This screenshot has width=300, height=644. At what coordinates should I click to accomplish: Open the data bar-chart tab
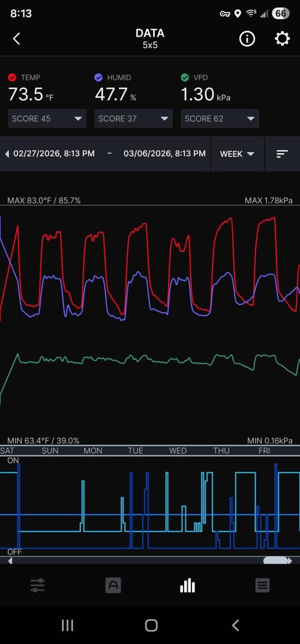click(x=188, y=585)
